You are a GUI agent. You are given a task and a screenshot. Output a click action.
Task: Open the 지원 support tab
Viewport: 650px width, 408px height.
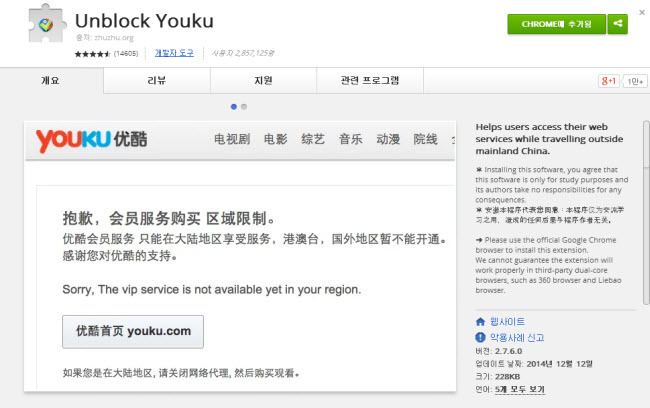264,80
